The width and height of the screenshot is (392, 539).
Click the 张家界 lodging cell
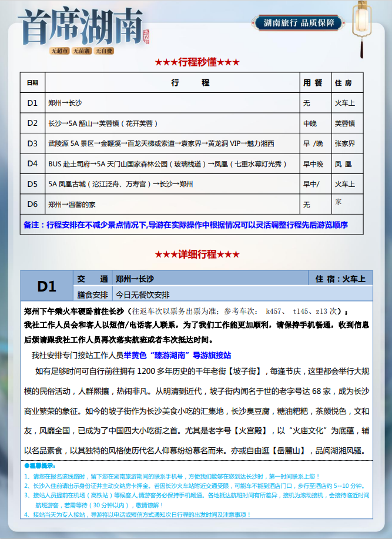tap(347, 143)
